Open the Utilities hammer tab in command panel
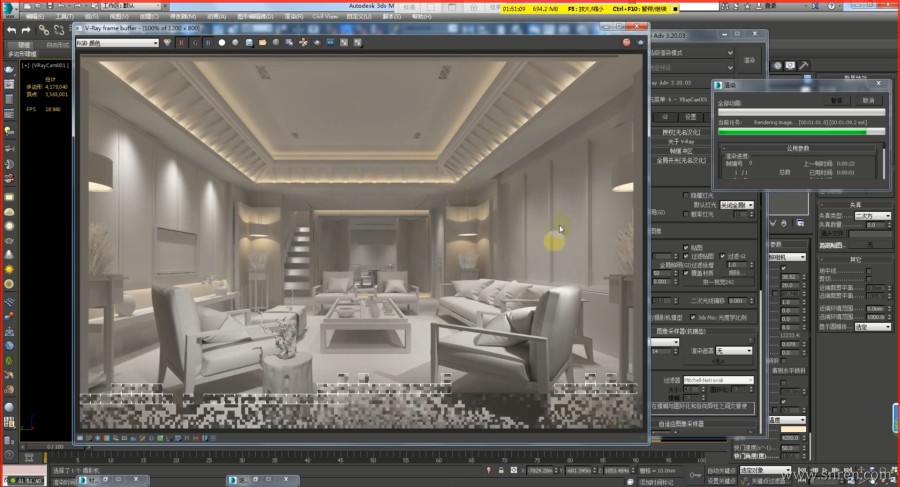This screenshot has width=900, height=487. click(x=804, y=65)
